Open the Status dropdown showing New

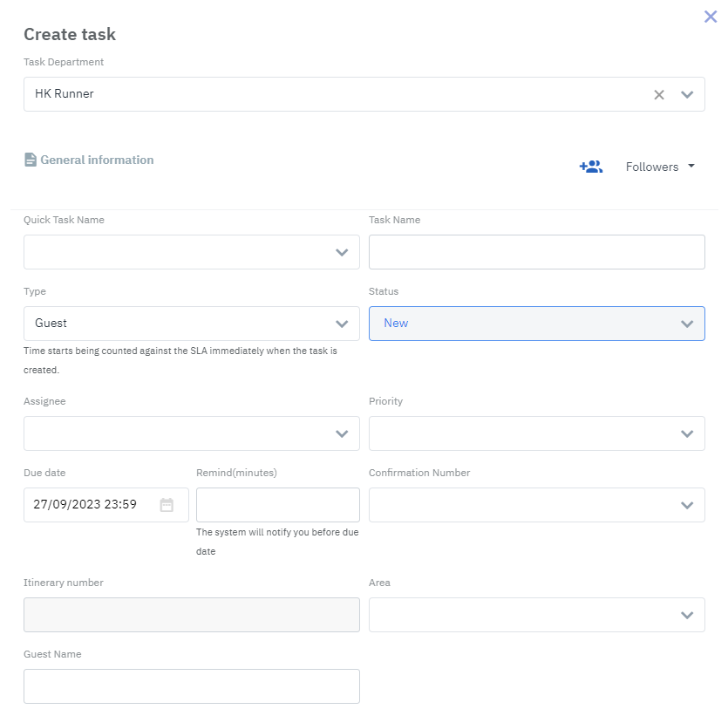(687, 324)
